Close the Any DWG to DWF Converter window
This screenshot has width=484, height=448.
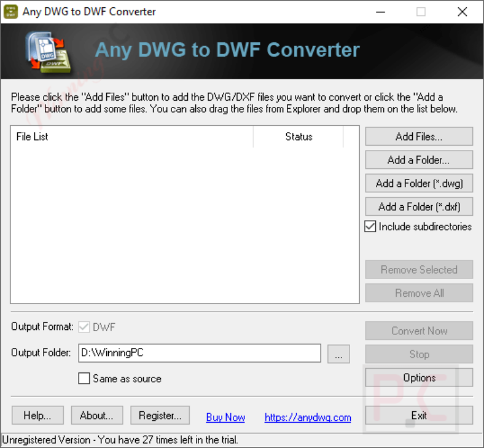click(x=462, y=12)
